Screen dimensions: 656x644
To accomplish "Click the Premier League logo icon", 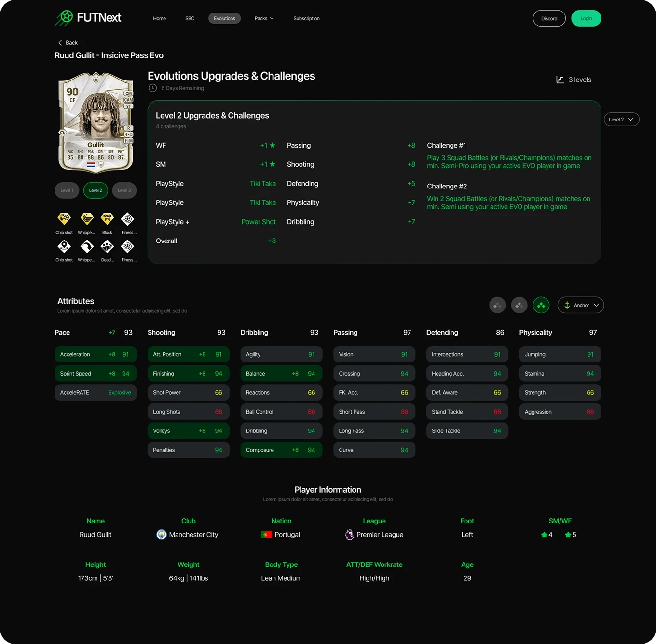I will pos(349,535).
